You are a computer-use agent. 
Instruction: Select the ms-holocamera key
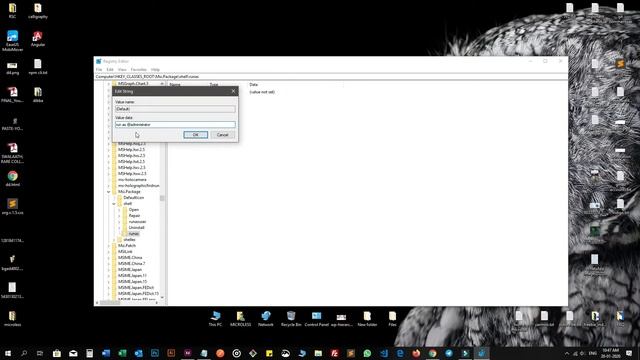pyautogui.click(x=132, y=180)
